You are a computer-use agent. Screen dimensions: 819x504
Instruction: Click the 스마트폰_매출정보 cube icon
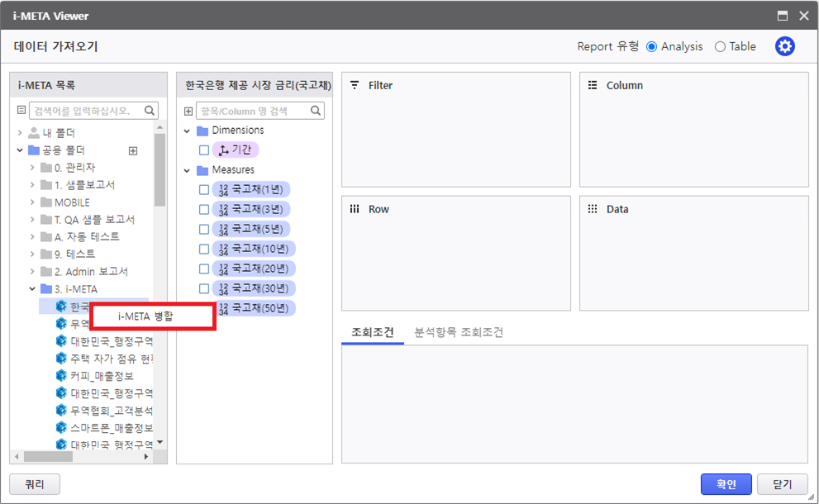point(61,428)
